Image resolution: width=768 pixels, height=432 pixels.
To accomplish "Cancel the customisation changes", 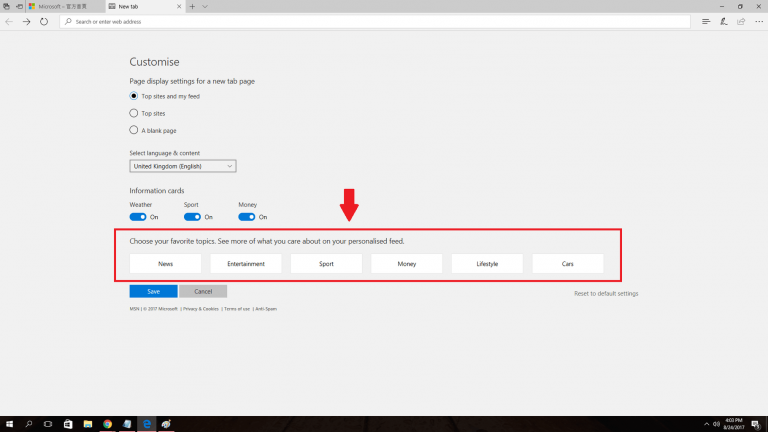I will [x=203, y=291].
